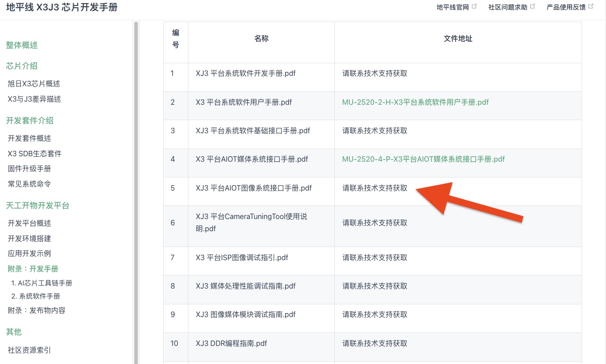Screen dimensions: 606x364
Task: Click row number 10 in the table
Action: [174, 343]
